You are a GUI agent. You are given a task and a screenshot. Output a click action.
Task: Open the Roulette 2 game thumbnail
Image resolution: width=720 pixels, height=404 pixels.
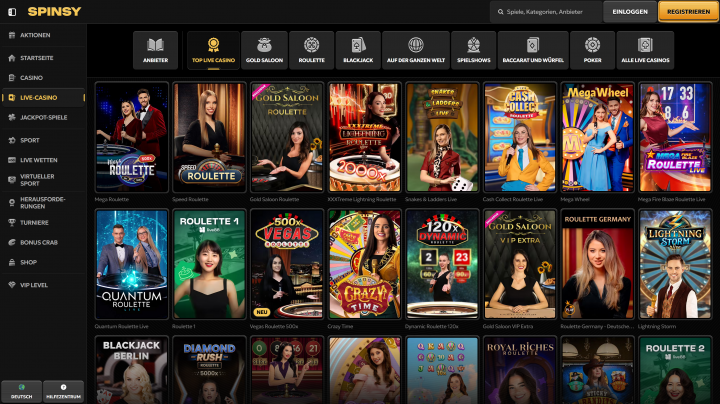click(675, 370)
